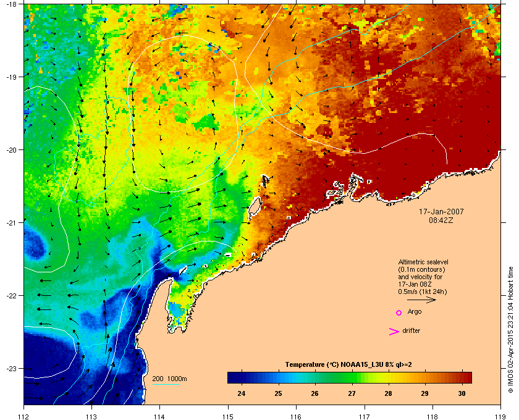Click the latitude axis label '-23'
Screen dimensions: 519x420
pos(11,368)
